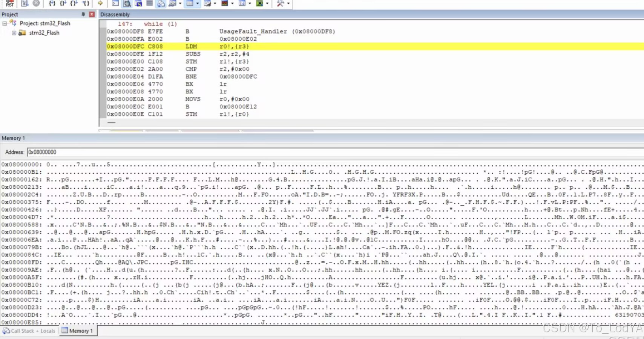Click the Run to Cursor Line icon
The width and height of the screenshot is (644, 339).
coord(86,3)
